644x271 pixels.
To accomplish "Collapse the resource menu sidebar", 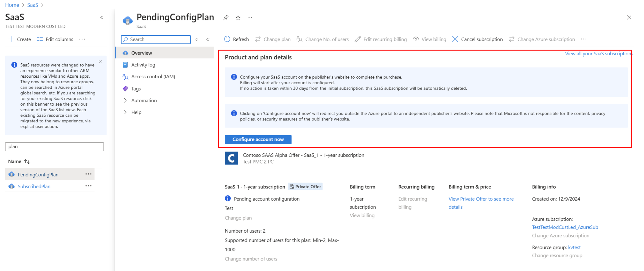I will (208, 40).
